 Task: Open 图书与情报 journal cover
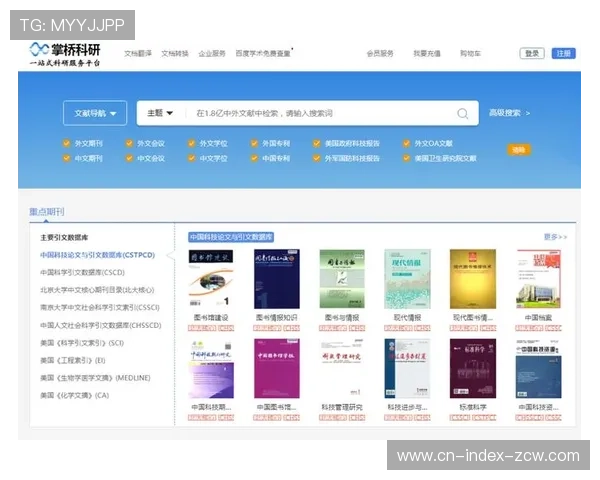point(342,279)
